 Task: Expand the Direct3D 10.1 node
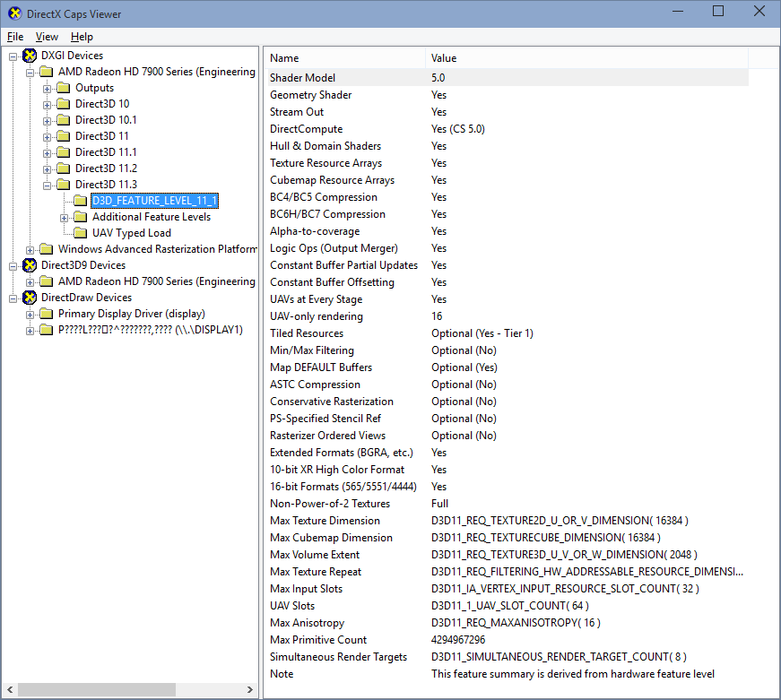(47, 121)
